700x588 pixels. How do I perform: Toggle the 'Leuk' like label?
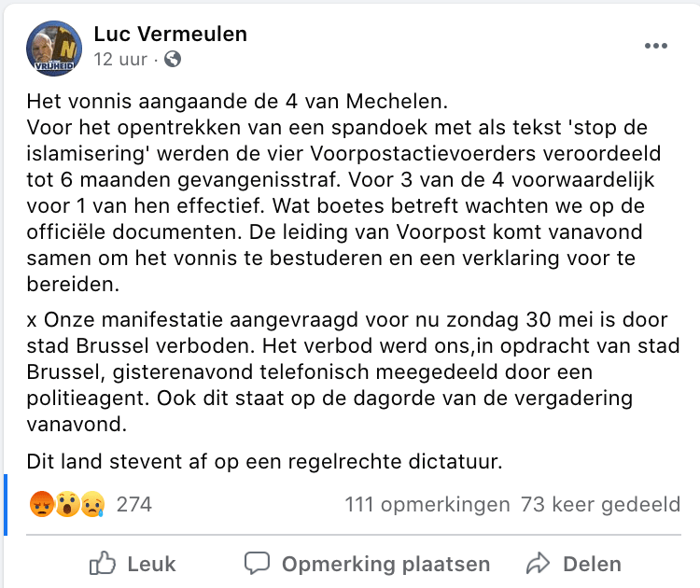(151, 564)
